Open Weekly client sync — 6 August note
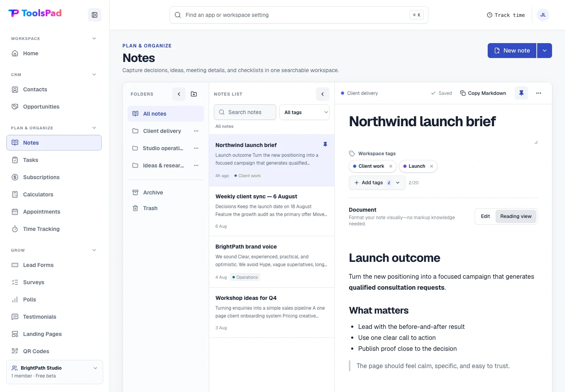 272,211
